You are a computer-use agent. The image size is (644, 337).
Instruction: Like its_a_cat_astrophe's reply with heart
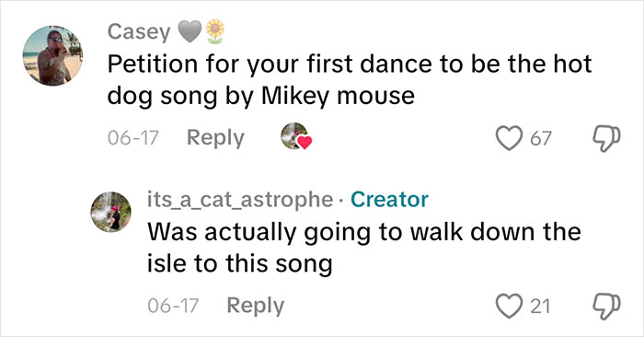point(509,307)
